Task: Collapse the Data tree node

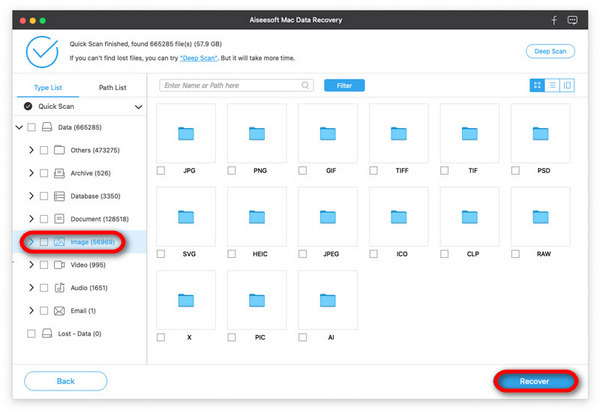Action: point(19,127)
